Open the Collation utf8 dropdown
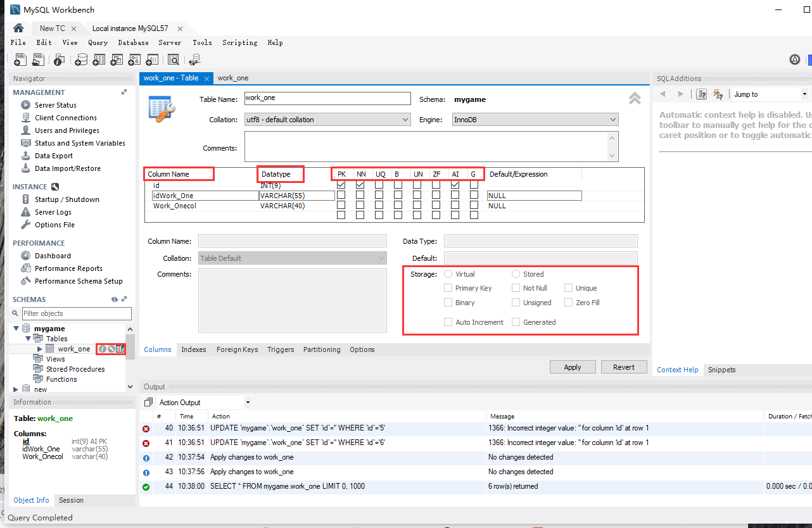The image size is (812, 528). (327, 120)
